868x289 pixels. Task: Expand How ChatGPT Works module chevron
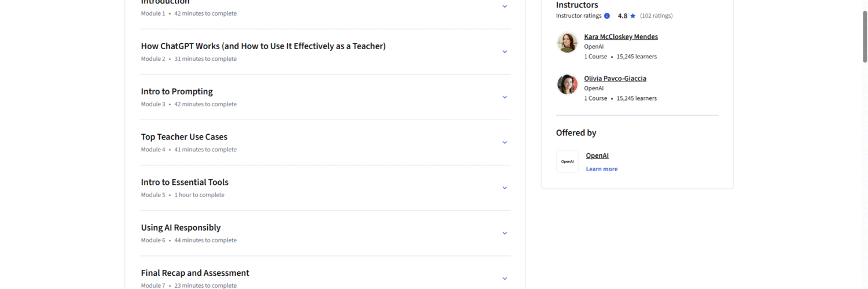[505, 51]
